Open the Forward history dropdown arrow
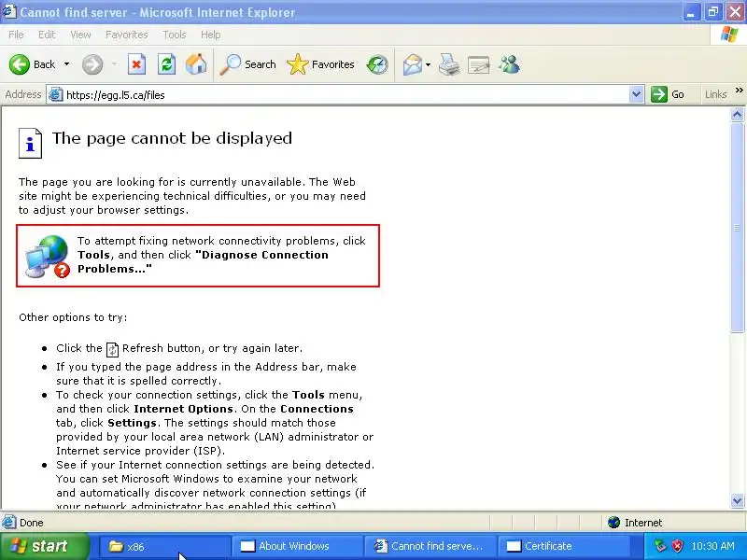 click(x=114, y=64)
